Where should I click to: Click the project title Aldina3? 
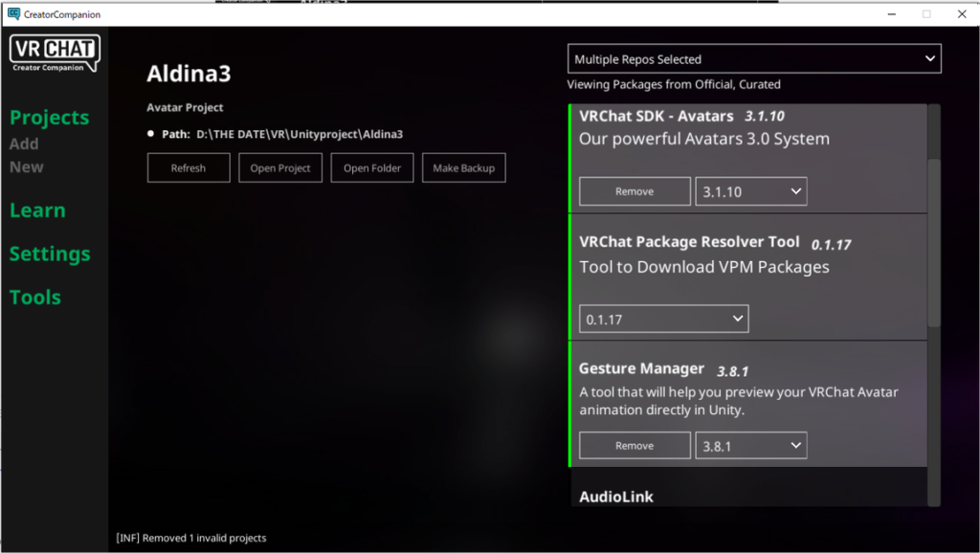point(189,74)
